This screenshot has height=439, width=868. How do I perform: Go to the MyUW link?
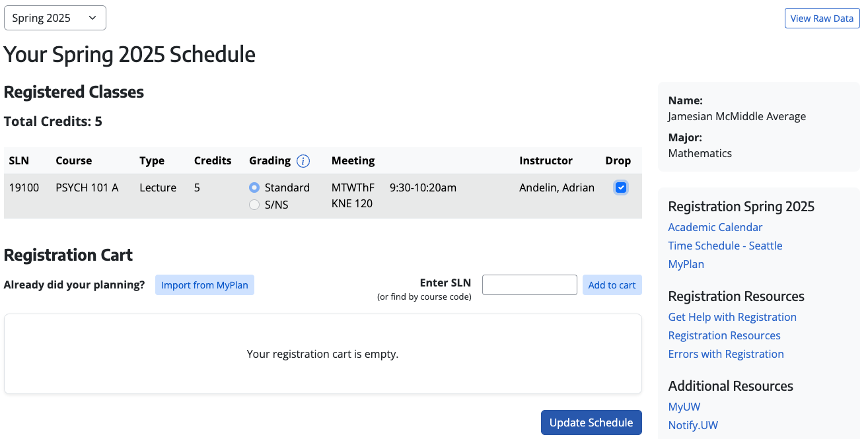[684, 407]
